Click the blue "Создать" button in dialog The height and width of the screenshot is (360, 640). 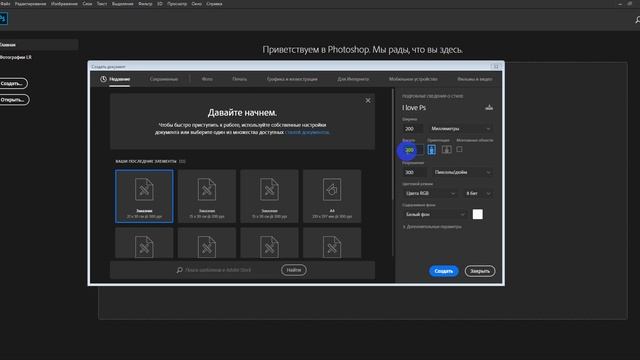[x=444, y=271]
